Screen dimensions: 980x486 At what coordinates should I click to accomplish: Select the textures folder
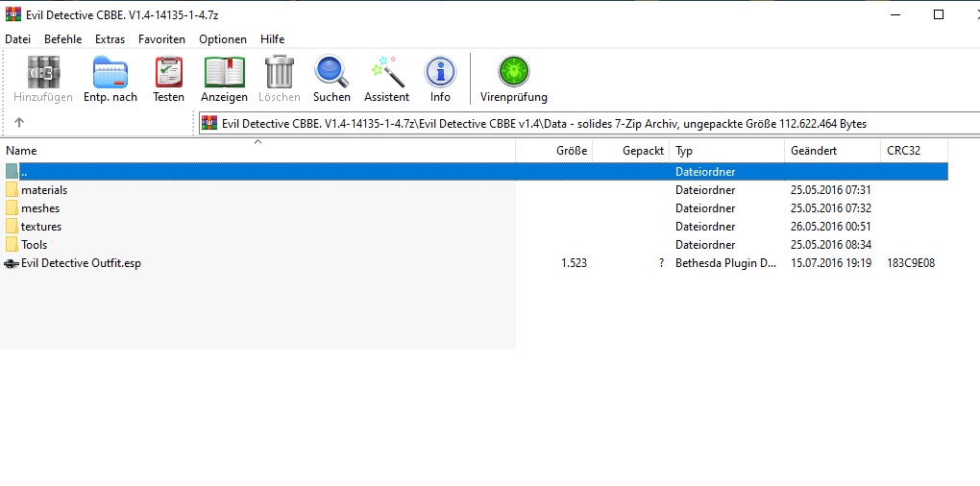click(x=40, y=227)
